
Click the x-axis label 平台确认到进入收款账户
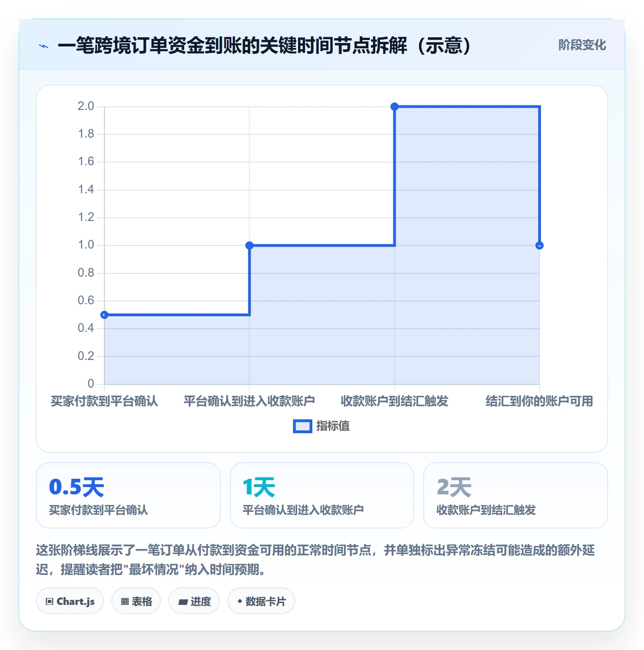(249, 401)
